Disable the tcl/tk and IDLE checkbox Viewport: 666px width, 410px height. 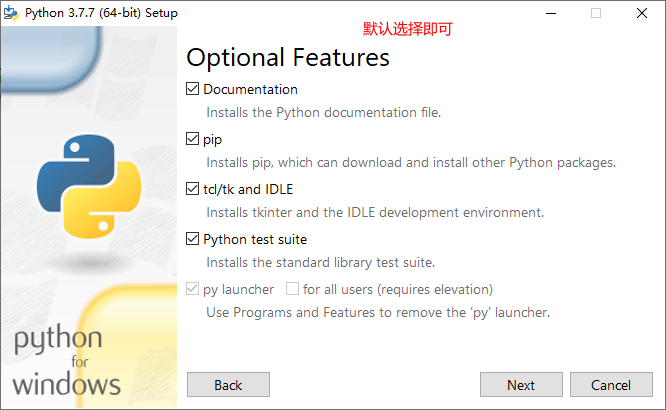tap(193, 189)
